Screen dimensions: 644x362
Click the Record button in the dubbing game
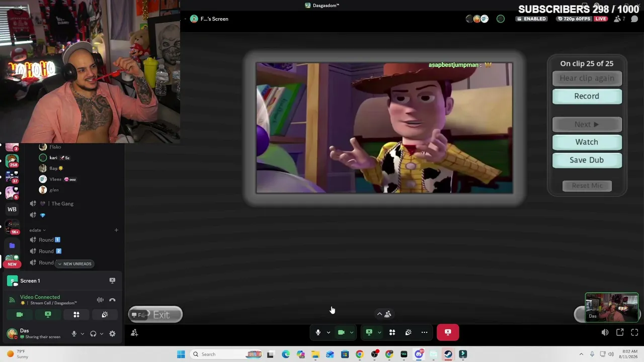587,96
